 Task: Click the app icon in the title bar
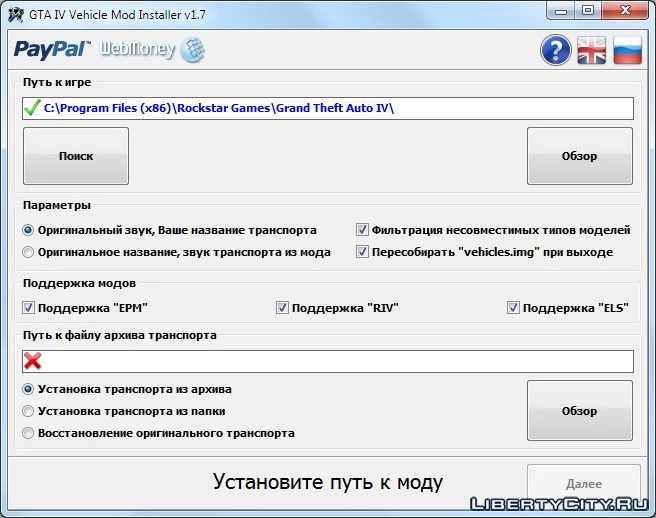pyautogui.click(x=16, y=15)
